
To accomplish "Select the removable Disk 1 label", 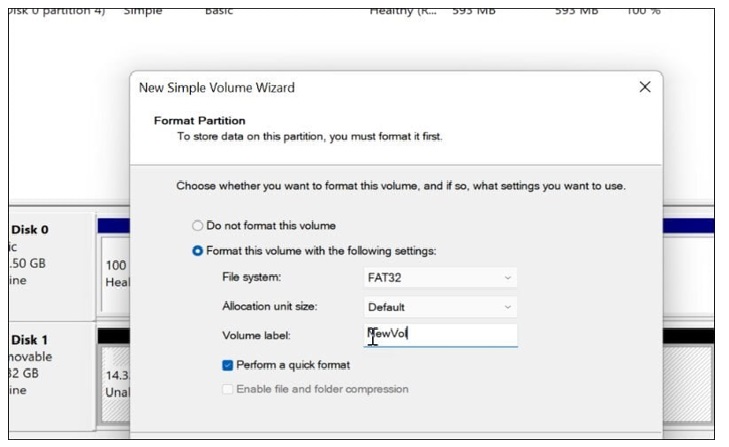I will click(30, 338).
